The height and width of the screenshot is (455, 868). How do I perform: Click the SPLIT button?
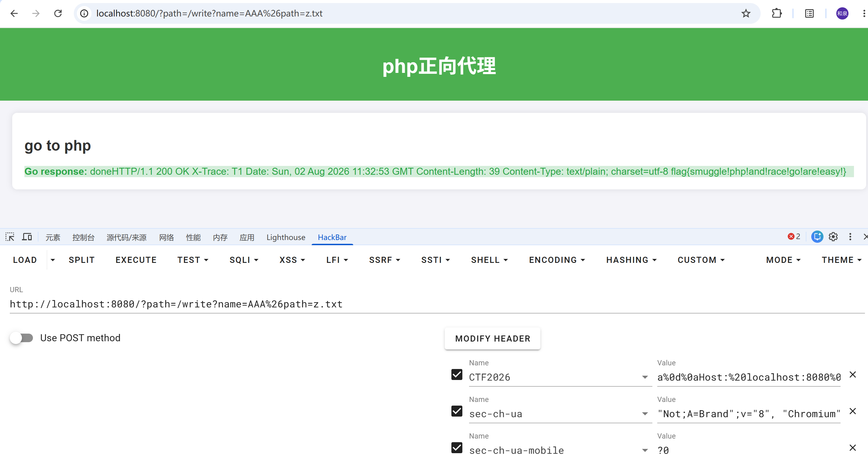[81, 260]
